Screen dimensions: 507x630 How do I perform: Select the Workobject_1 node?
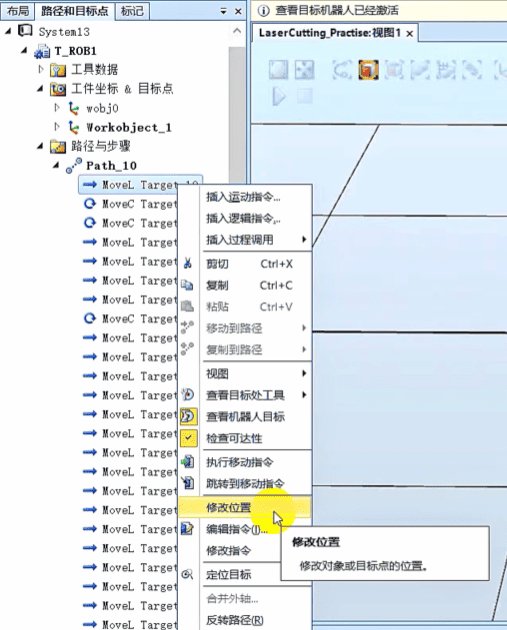pos(129,128)
